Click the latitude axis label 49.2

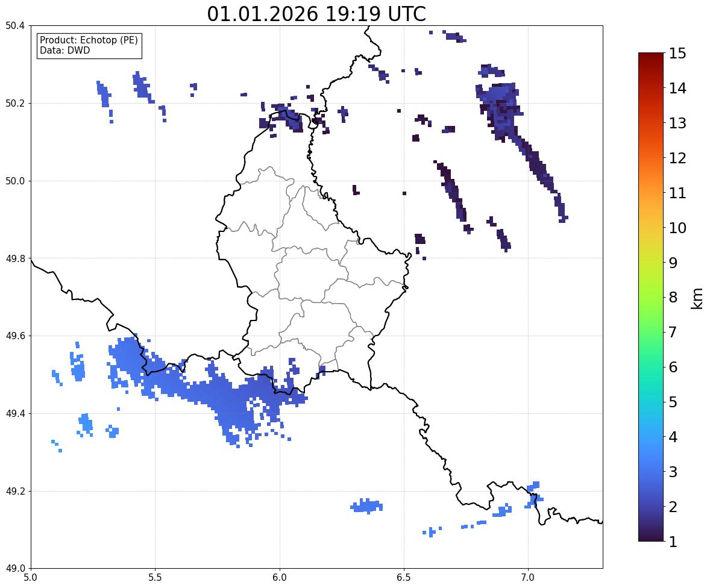(x=15, y=491)
